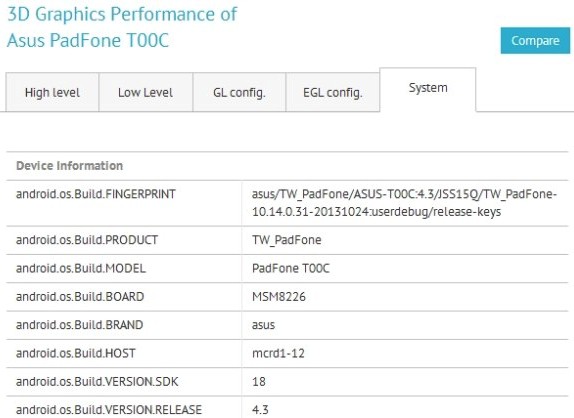
Task: Click the VERSION.RELEASE value 4.3
Action: point(260,410)
